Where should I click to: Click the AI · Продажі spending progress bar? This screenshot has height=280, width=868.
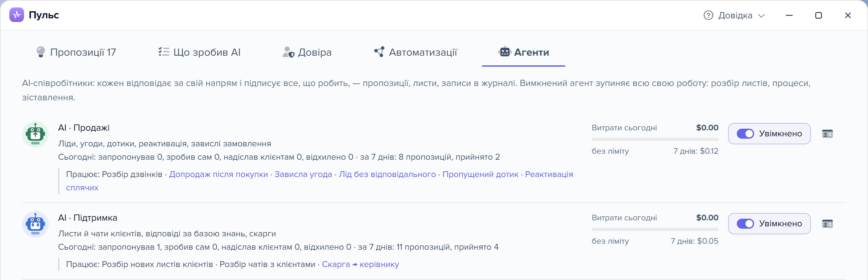655,139
